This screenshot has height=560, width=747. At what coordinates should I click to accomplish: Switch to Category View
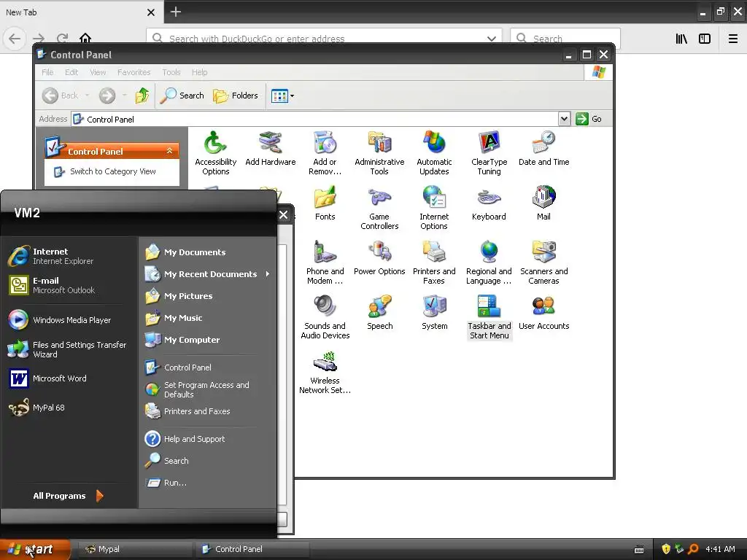point(105,171)
